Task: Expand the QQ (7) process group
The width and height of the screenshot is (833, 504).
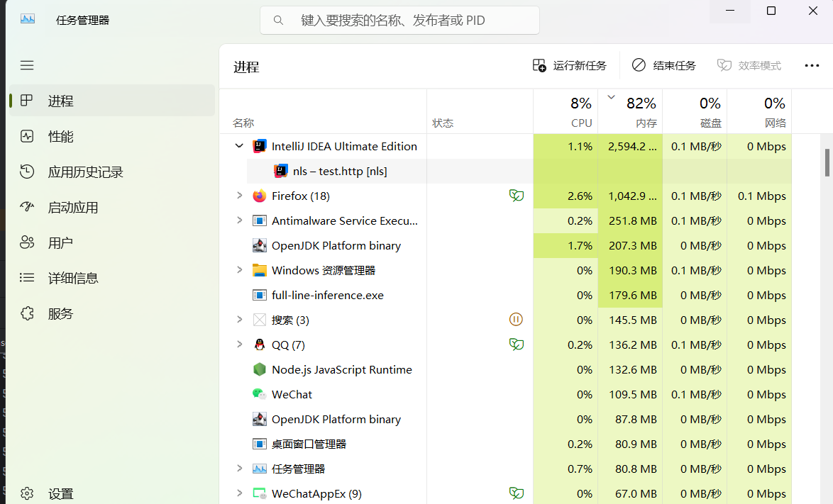Action: [239, 345]
